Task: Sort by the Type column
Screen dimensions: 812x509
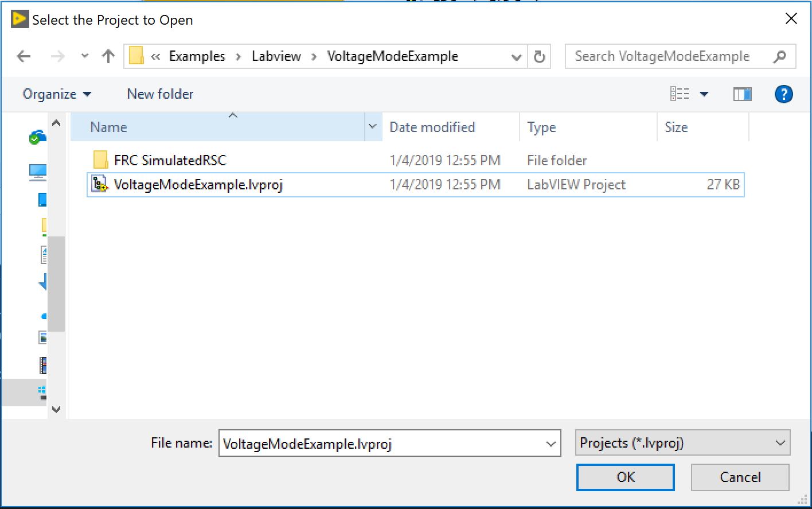Action: [x=588, y=127]
